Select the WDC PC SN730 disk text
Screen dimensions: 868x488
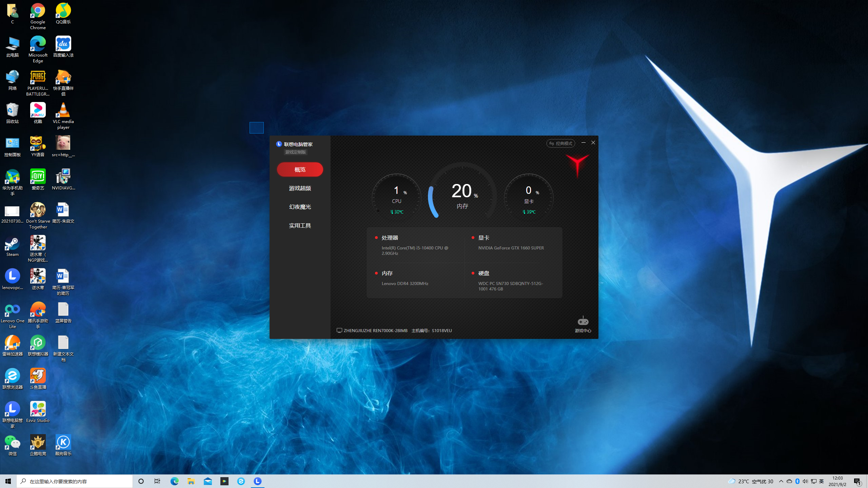pyautogui.click(x=511, y=286)
